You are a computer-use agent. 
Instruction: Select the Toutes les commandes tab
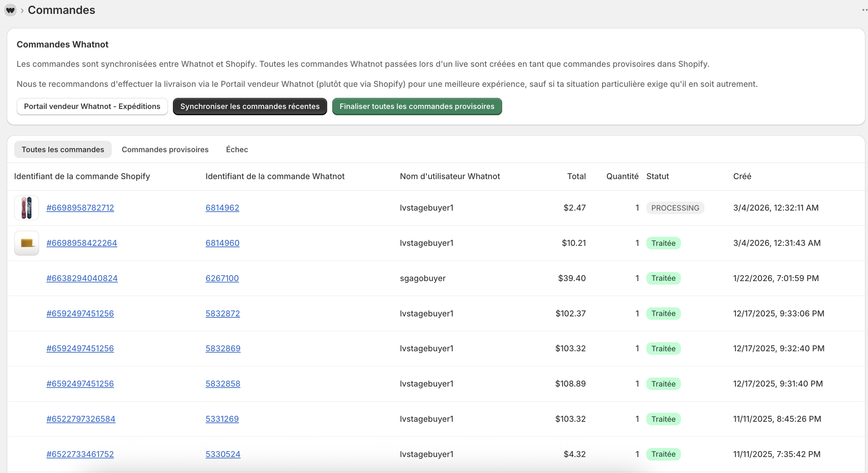pyautogui.click(x=63, y=149)
